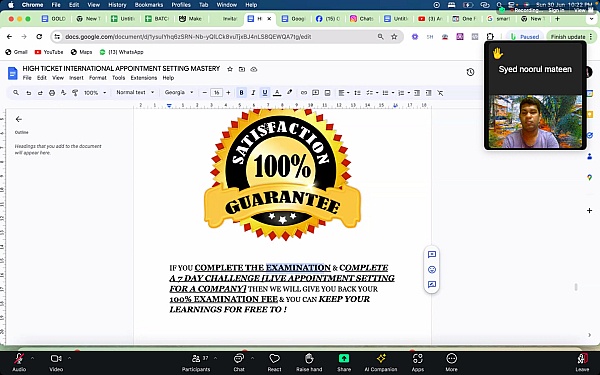Insert an image from the toolbar

[327, 93]
